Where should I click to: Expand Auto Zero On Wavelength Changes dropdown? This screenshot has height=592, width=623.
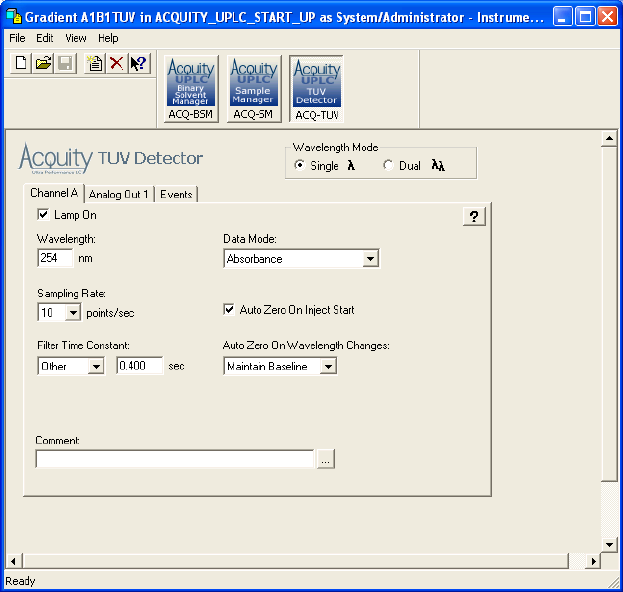[328, 366]
